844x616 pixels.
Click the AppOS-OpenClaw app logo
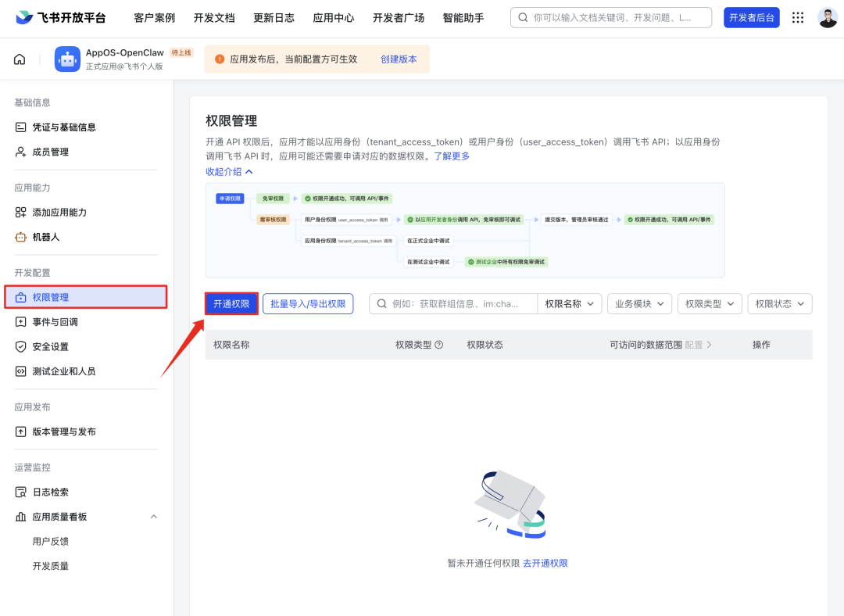pyautogui.click(x=66, y=58)
